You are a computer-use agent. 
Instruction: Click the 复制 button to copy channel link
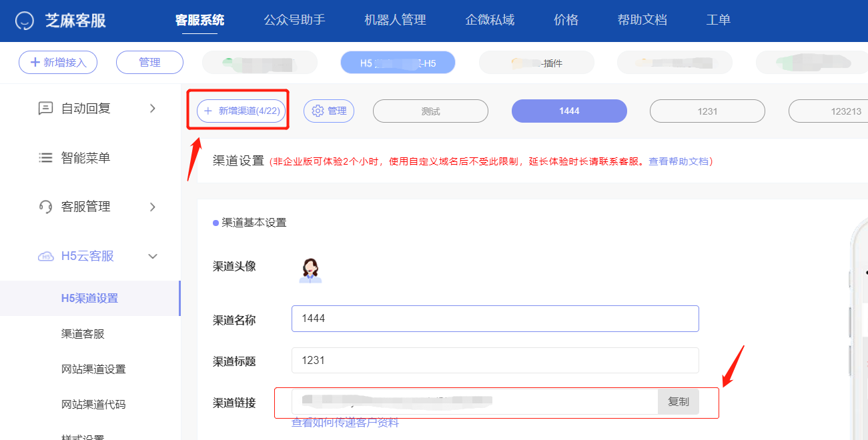click(x=678, y=401)
